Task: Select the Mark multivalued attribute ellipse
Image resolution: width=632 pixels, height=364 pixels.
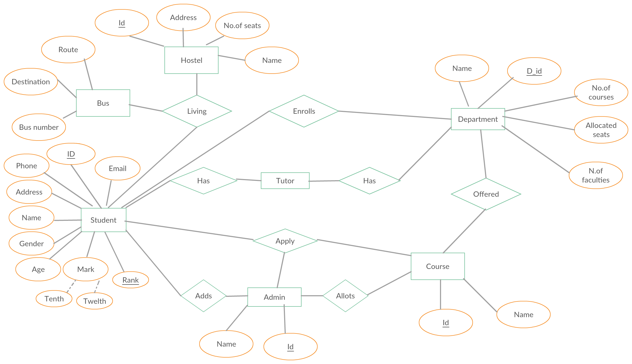Action: [85, 268]
